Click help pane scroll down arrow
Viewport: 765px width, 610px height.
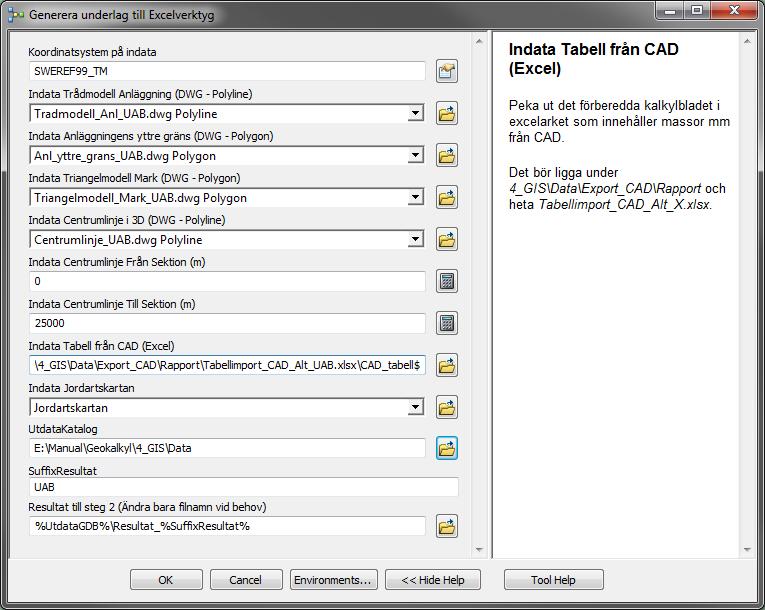coord(747,549)
